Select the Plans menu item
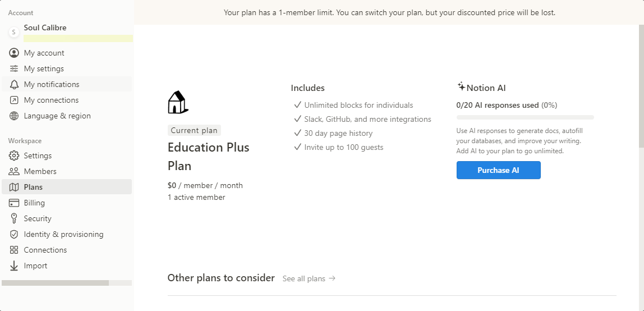Image resolution: width=644 pixels, height=311 pixels. (67, 187)
